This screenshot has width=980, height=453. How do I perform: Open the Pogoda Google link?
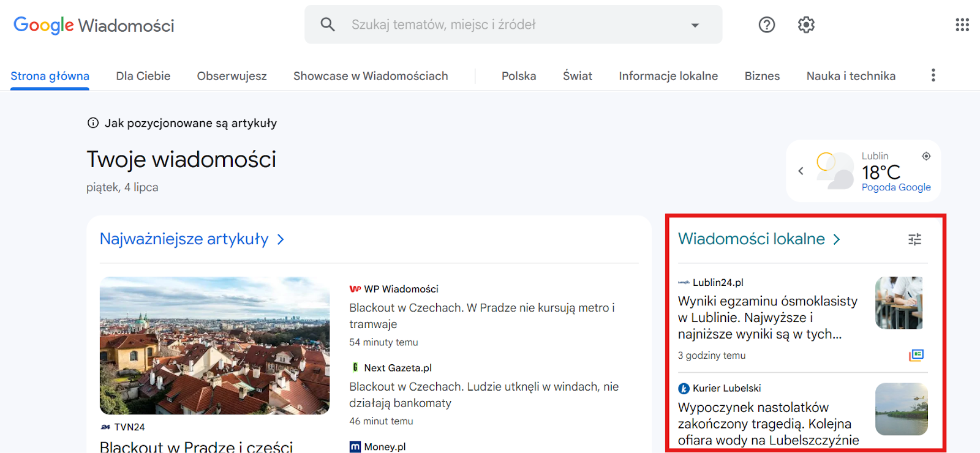coord(896,187)
